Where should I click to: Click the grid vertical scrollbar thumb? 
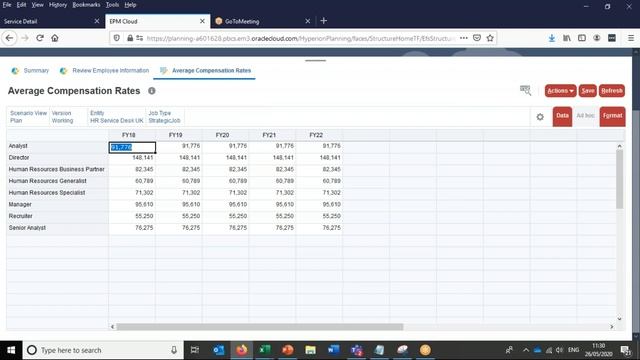pos(620,179)
